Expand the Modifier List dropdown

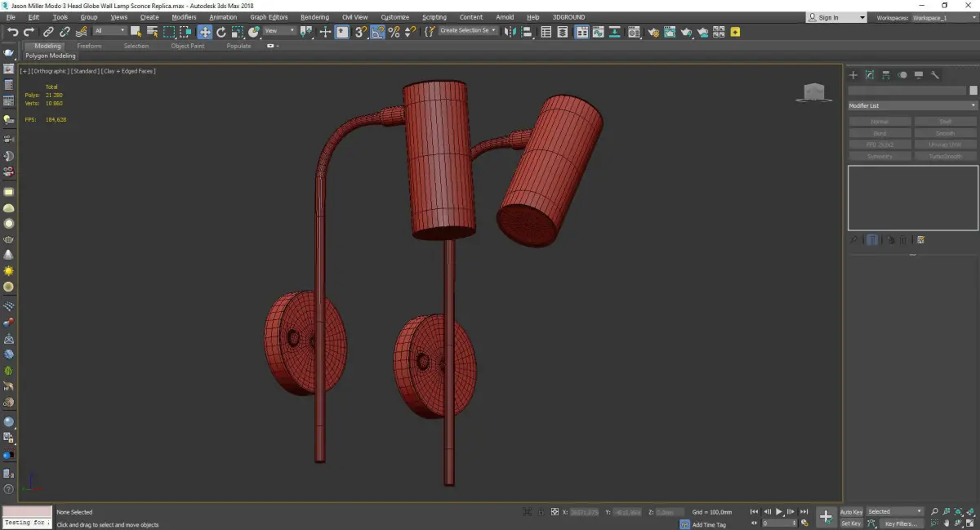[912, 105]
